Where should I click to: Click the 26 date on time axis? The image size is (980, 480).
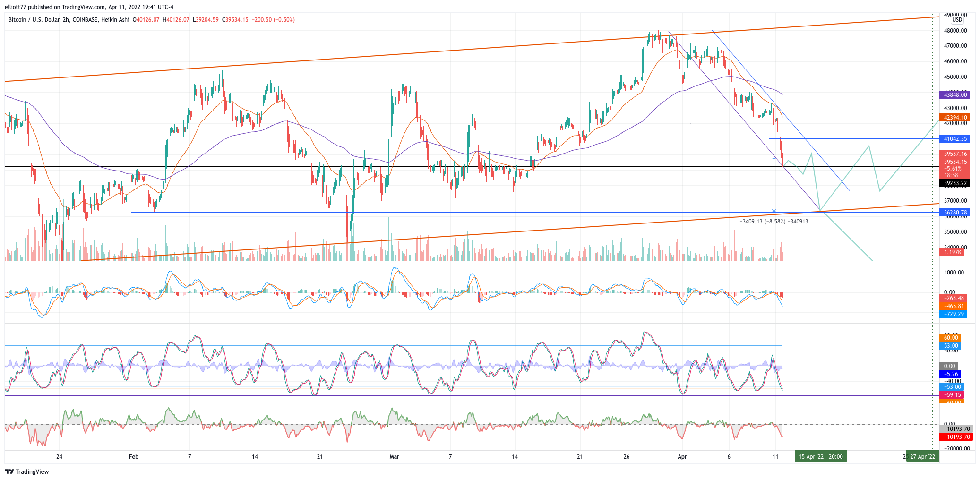[x=627, y=457]
